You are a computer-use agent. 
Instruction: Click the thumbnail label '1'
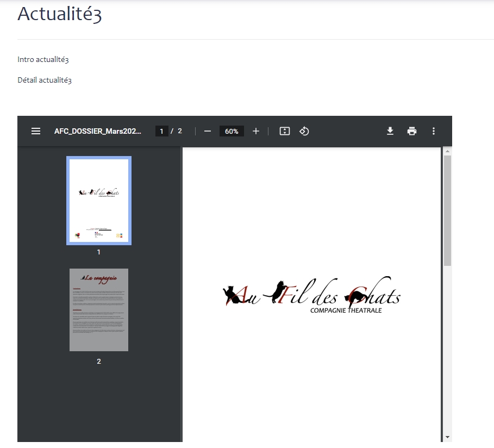98,252
